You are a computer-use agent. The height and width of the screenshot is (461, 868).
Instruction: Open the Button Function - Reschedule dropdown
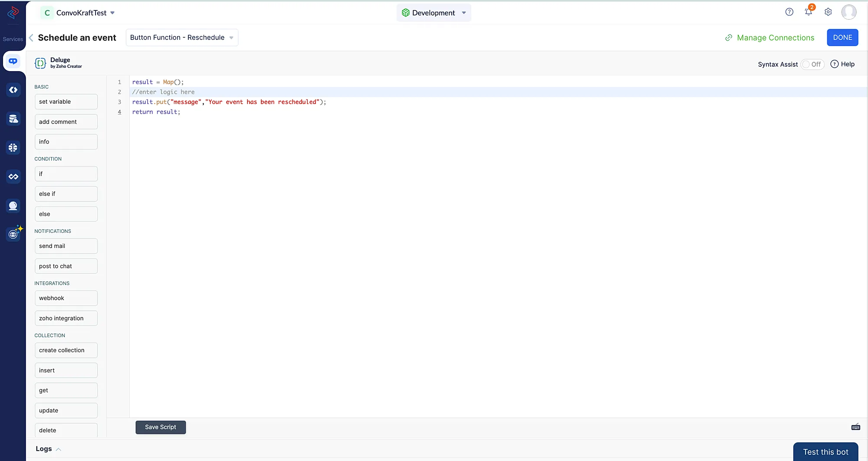point(181,38)
